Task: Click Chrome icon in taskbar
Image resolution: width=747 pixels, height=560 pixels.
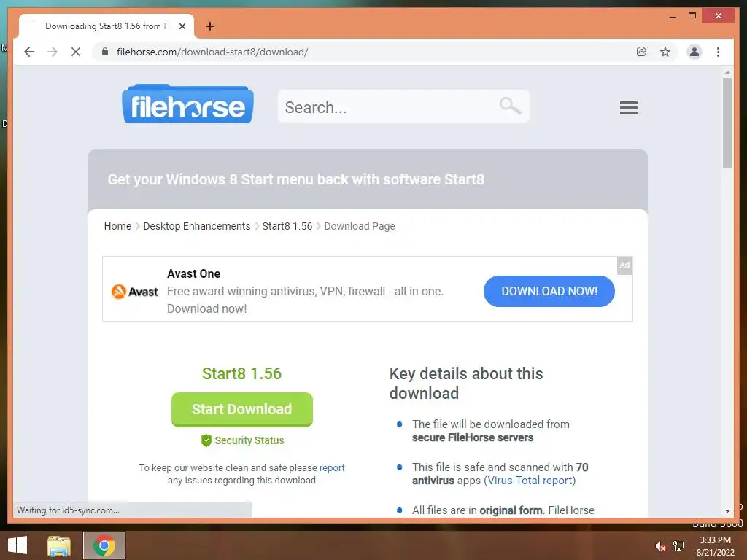Action: pos(104,545)
